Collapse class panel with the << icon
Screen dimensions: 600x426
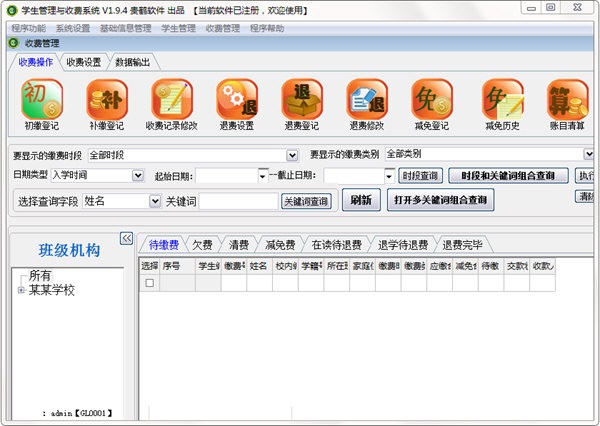click(x=126, y=238)
